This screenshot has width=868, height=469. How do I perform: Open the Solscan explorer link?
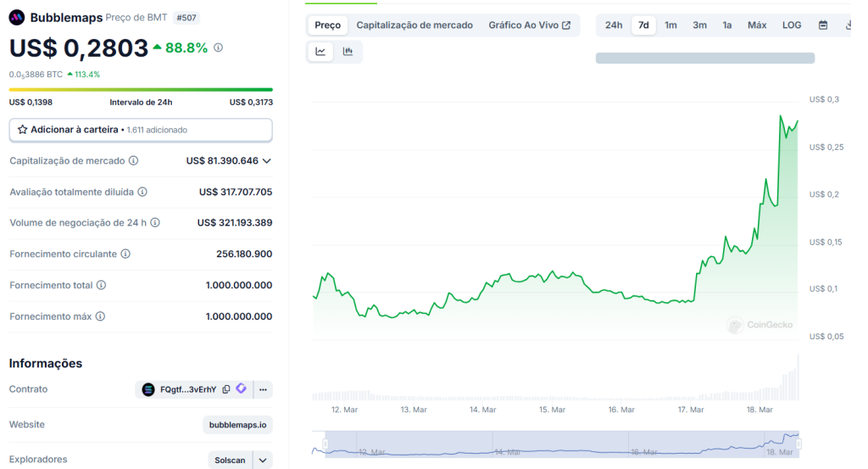tap(230, 461)
